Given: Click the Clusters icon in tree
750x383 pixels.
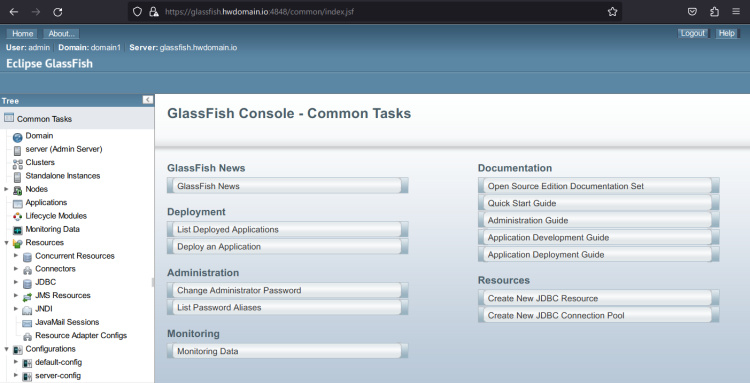Looking at the screenshot, I should point(18,164).
